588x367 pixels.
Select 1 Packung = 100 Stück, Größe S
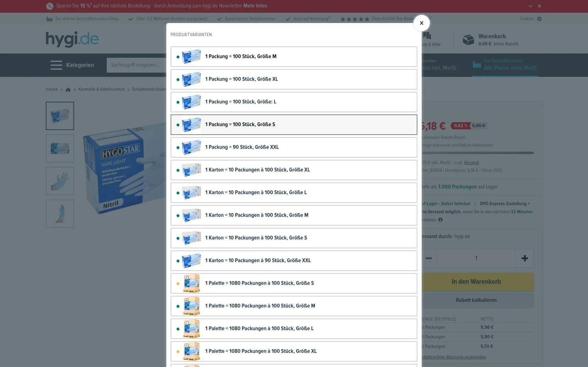click(294, 125)
